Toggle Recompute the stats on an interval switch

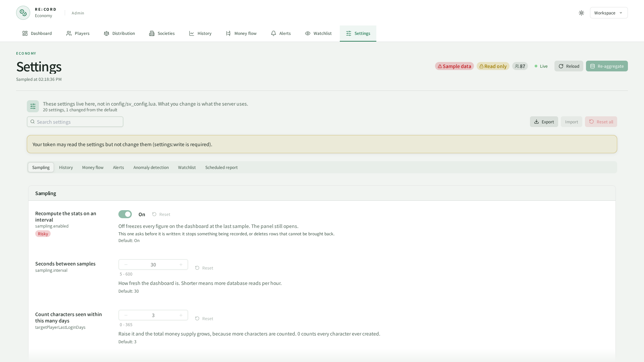(x=125, y=214)
